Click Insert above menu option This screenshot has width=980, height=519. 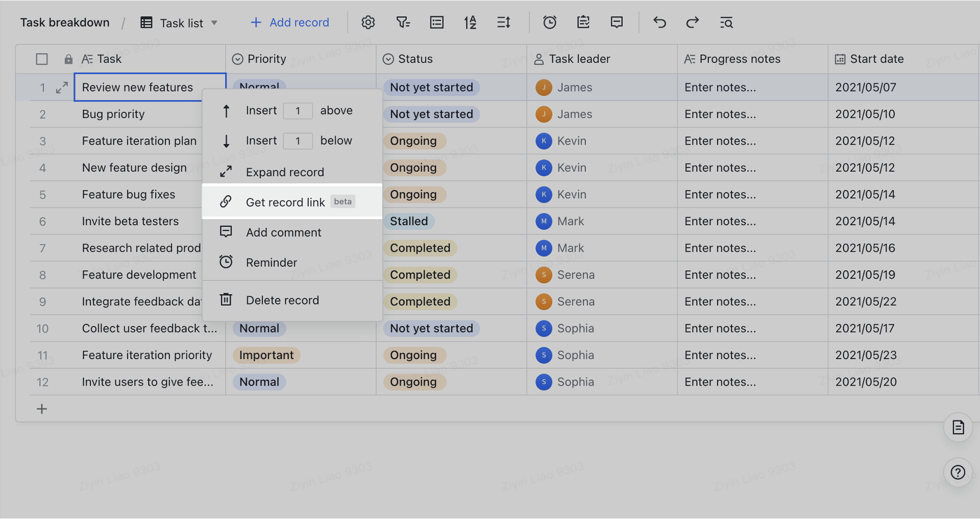(x=292, y=111)
